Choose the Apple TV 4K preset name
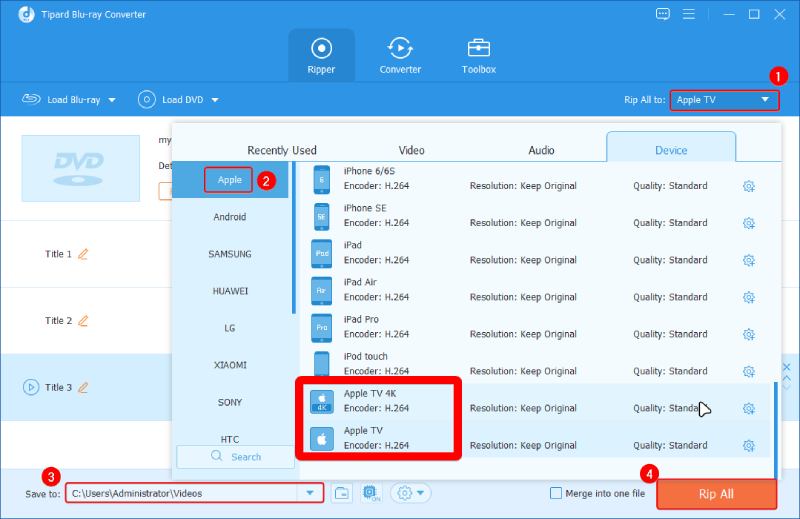Image resolution: width=800 pixels, height=519 pixels. click(370, 393)
